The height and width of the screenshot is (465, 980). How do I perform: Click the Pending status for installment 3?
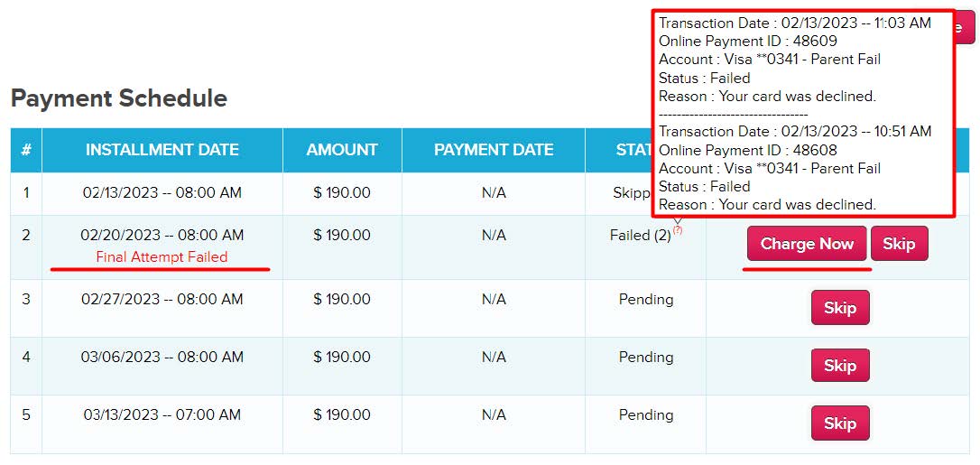point(646,299)
